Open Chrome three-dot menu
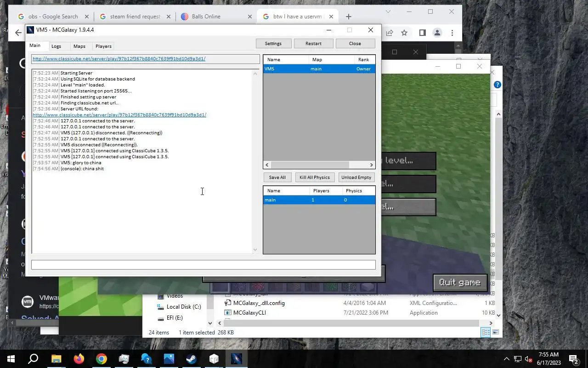 [x=452, y=33]
